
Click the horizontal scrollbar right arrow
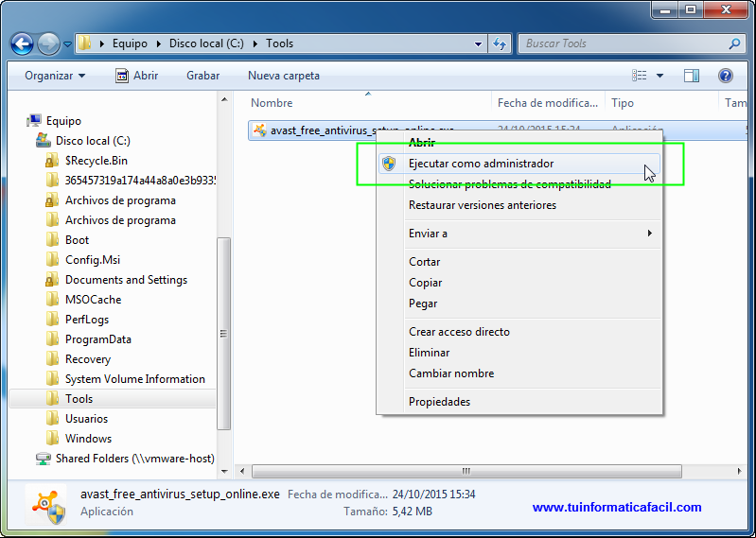coord(740,471)
